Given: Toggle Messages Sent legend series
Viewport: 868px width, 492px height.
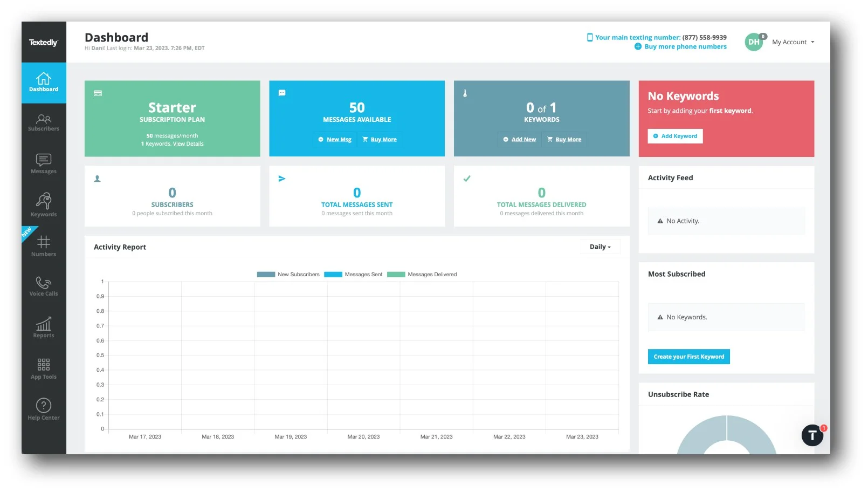Looking at the screenshot, I should click(x=353, y=275).
